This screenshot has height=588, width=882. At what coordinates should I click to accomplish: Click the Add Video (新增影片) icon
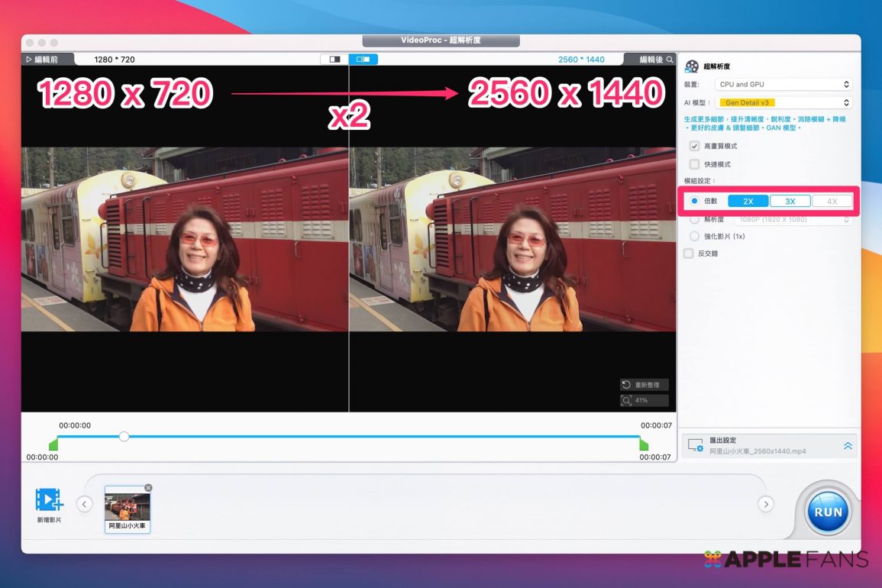49,500
